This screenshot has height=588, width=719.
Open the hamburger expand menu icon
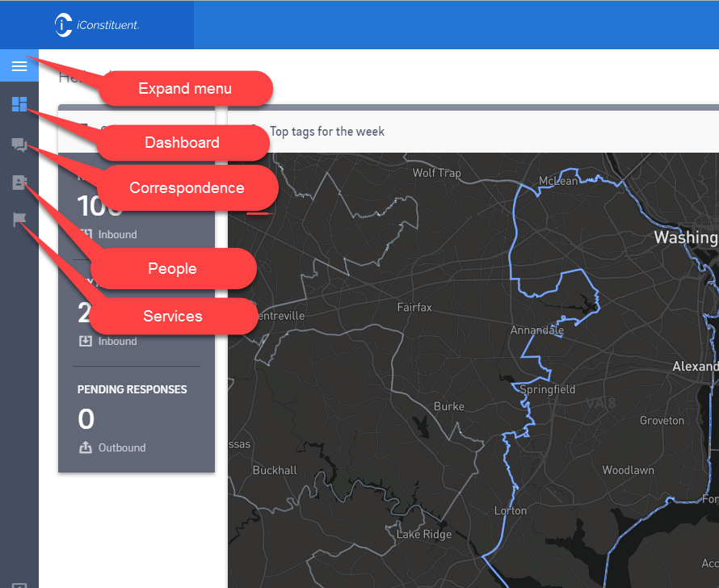(19, 66)
